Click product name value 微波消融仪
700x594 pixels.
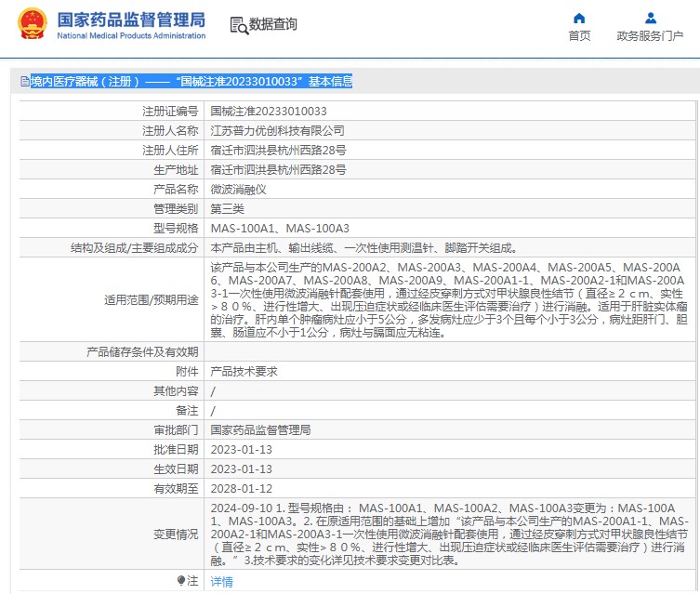(x=239, y=190)
